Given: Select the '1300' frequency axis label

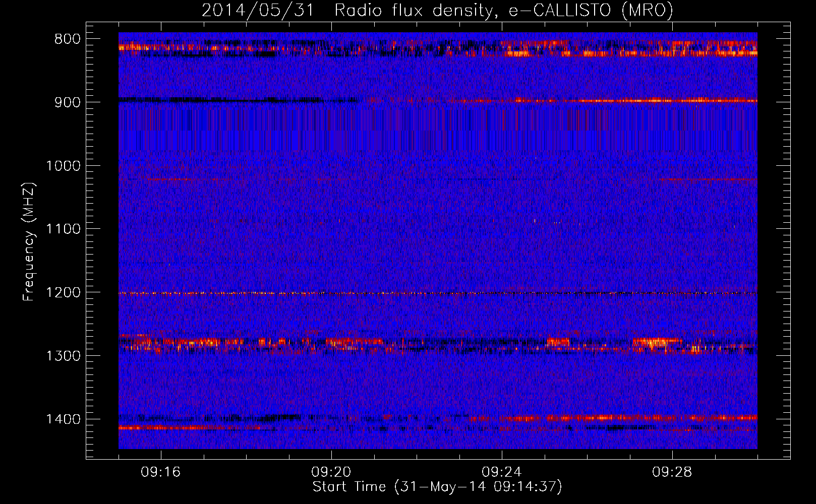Looking at the screenshot, I should 63,356.
